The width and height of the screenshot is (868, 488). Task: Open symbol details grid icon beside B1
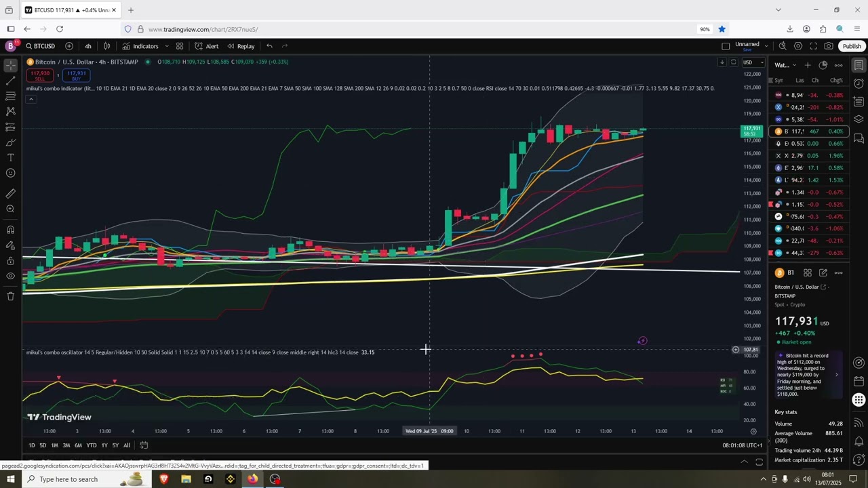coord(808,272)
